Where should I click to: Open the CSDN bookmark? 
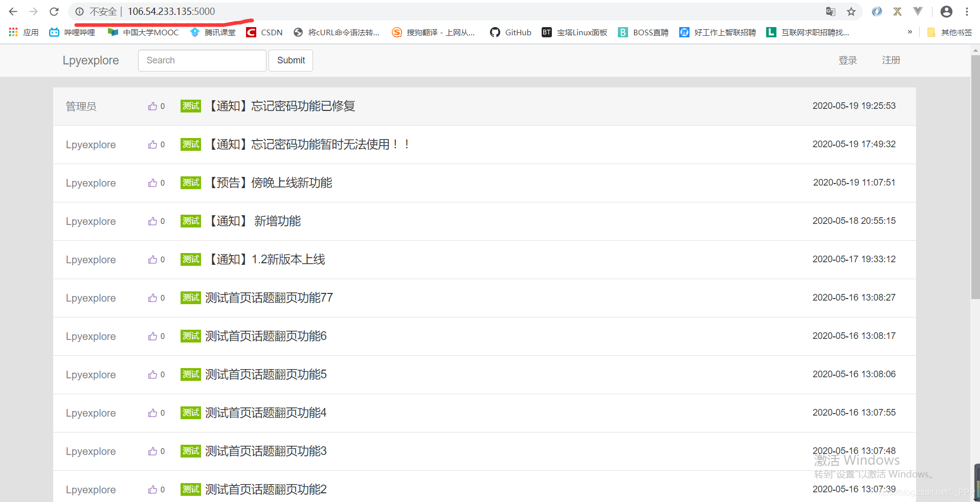pos(264,32)
